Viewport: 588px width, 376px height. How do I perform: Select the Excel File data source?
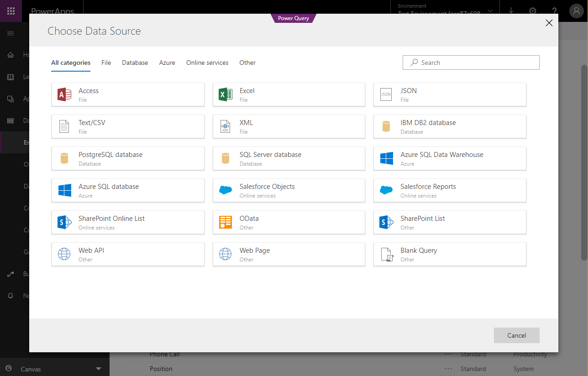[289, 94]
